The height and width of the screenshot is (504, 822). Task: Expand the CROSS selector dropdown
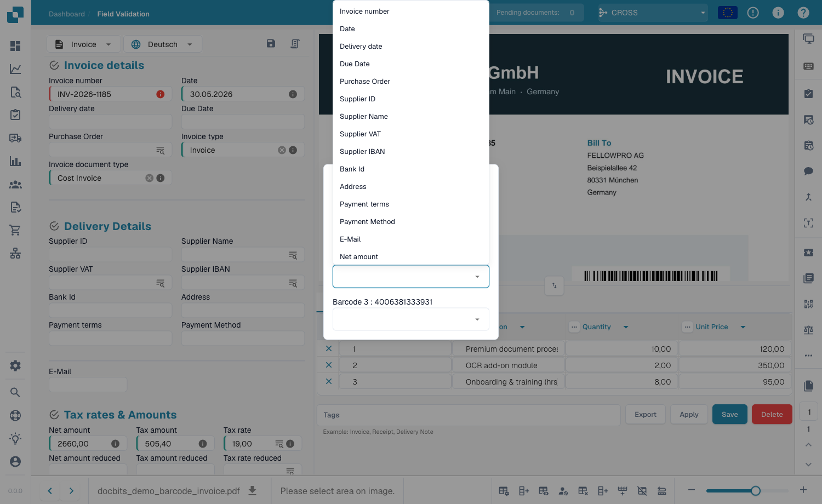(653, 13)
